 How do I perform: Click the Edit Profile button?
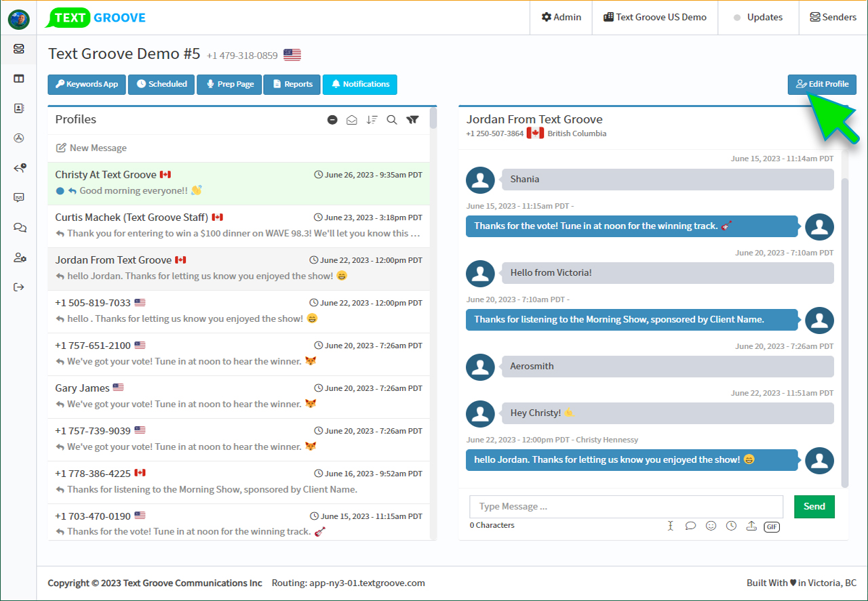(822, 85)
